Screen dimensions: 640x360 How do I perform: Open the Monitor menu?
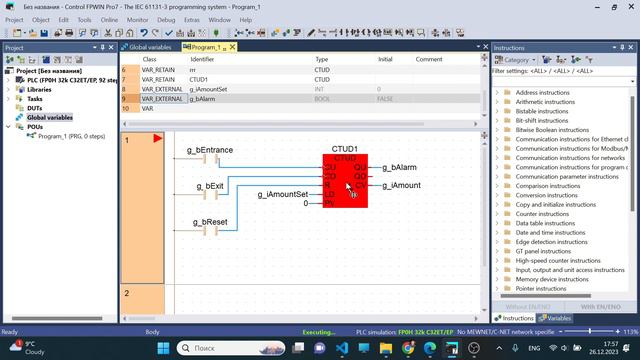(x=137, y=20)
